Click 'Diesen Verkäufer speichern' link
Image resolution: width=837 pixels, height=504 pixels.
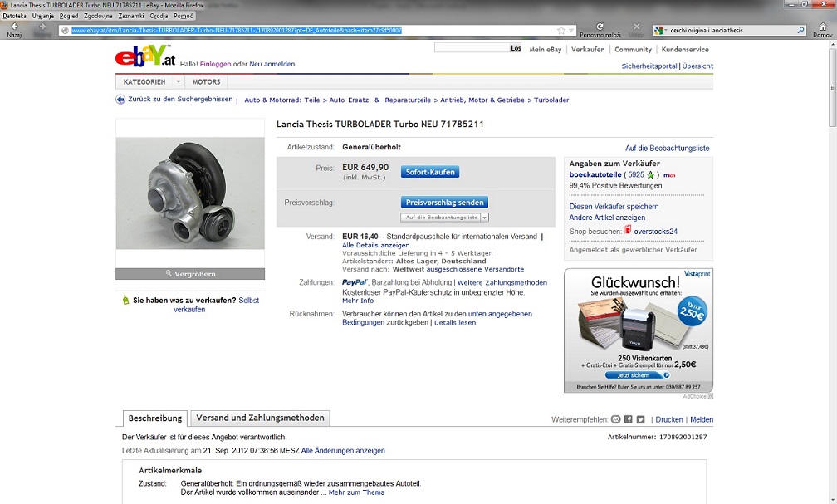tap(614, 207)
